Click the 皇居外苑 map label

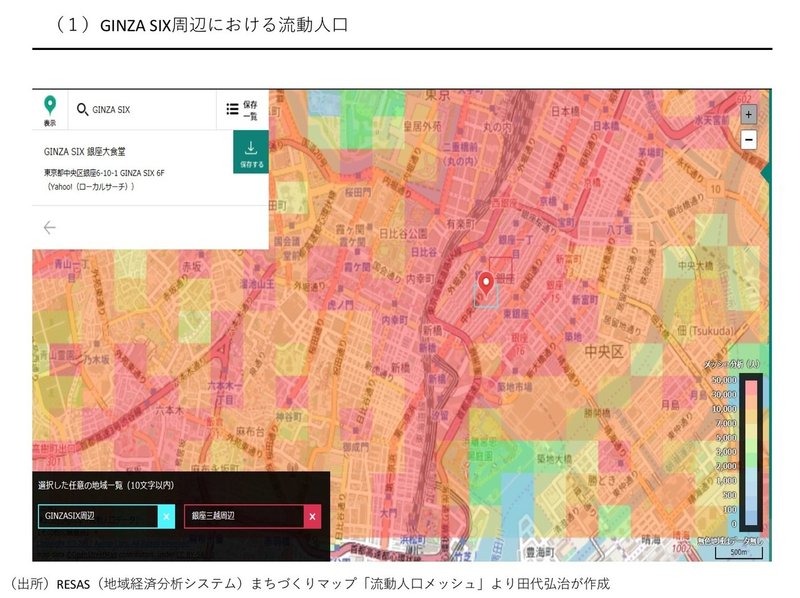click(422, 127)
